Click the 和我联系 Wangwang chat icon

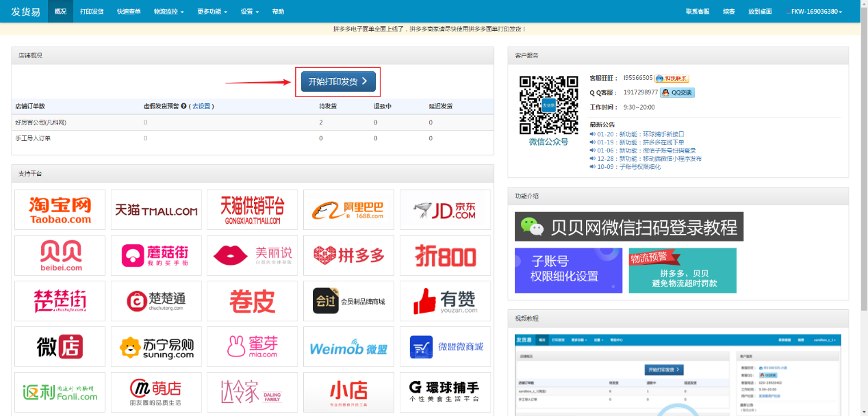pyautogui.click(x=672, y=79)
